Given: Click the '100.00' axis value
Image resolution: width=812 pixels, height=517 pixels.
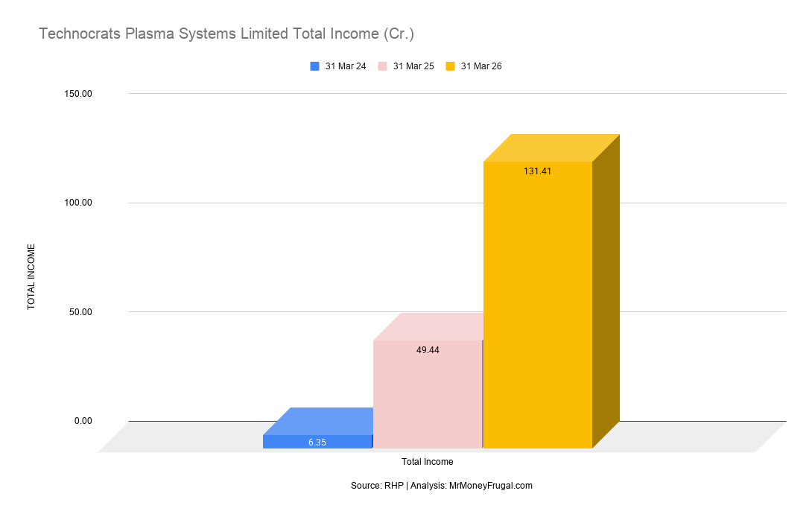Looking at the screenshot, I should (x=78, y=203).
